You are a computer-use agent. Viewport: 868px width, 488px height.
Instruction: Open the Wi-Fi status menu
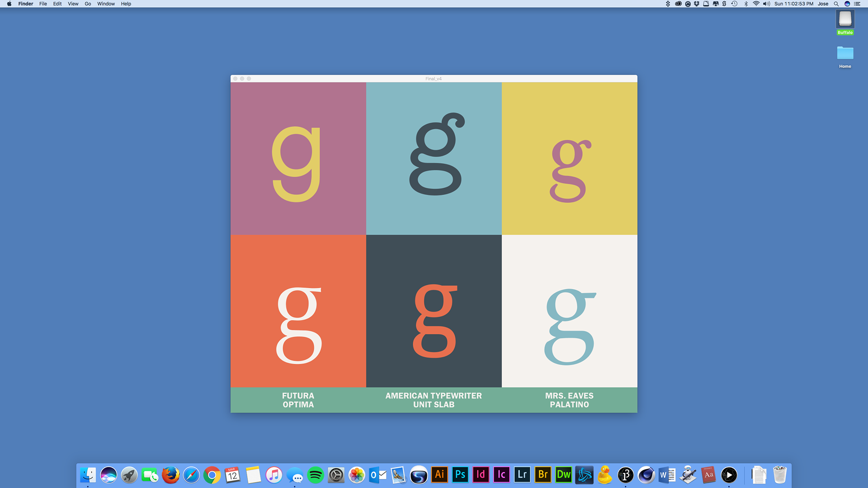point(756,4)
